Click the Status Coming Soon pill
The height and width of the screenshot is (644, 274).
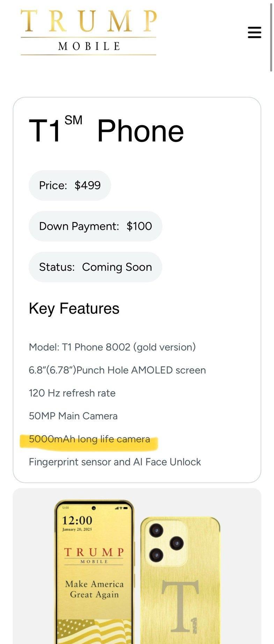pyautogui.click(x=95, y=267)
